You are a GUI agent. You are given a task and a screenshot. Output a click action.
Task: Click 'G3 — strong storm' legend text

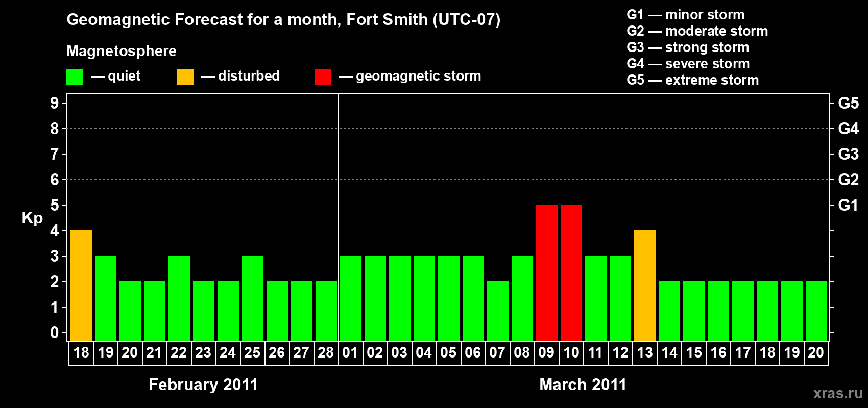[x=688, y=47]
